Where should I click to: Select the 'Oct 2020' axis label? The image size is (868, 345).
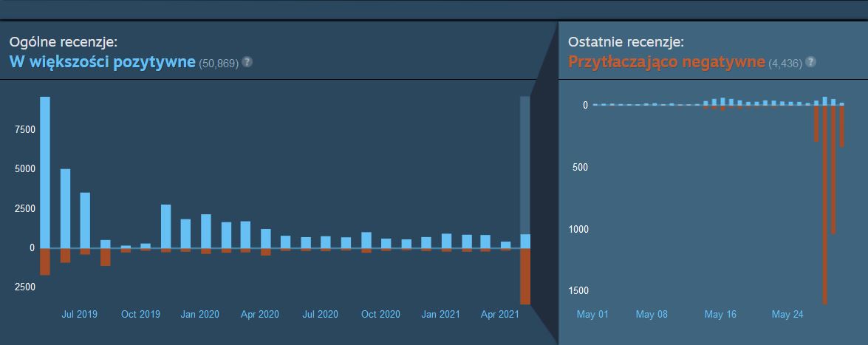[380, 314]
